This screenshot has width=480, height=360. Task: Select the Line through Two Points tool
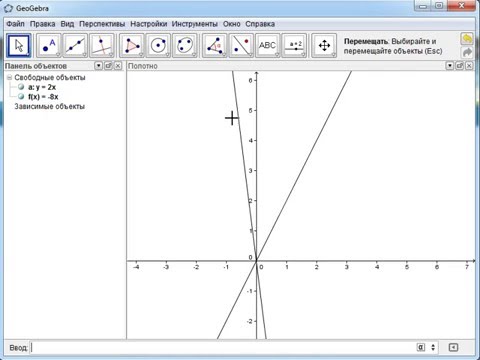pyautogui.click(x=75, y=45)
